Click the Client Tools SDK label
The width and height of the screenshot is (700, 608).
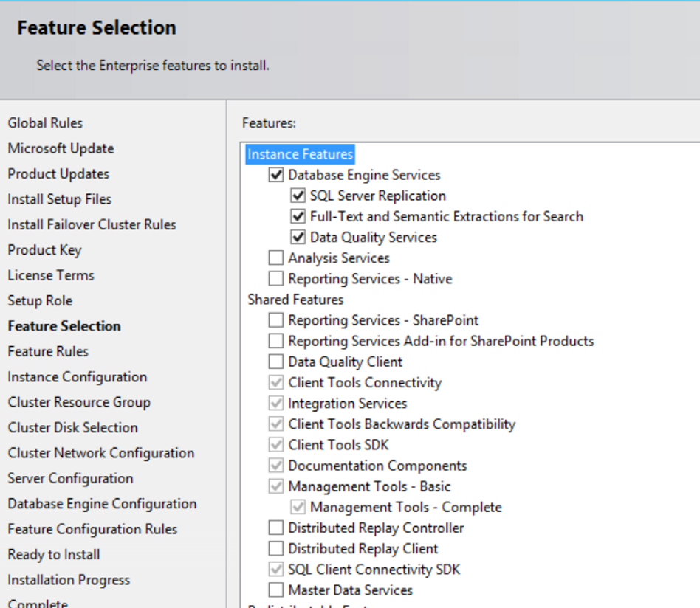tap(338, 445)
